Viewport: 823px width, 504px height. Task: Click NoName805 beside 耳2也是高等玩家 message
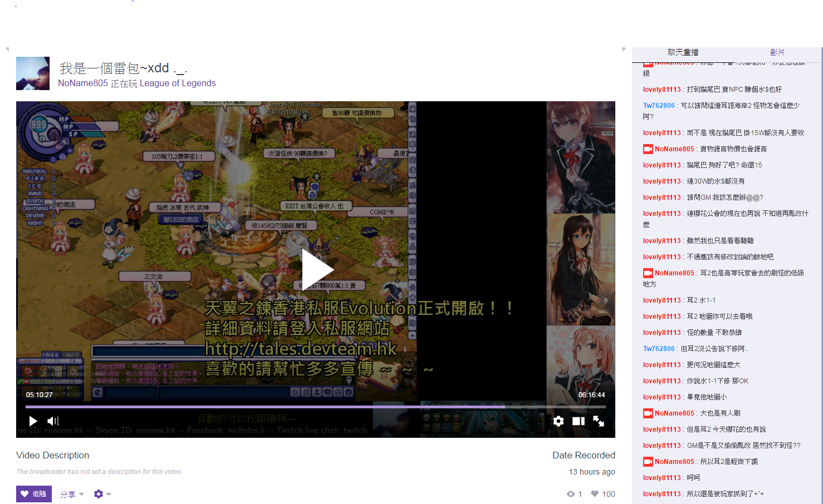[x=674, y=273]
